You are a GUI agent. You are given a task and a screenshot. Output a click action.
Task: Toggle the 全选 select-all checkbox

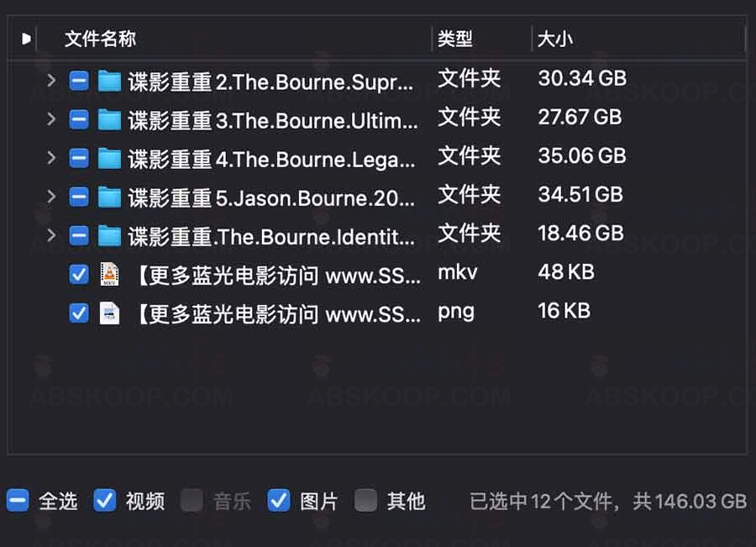18,500
